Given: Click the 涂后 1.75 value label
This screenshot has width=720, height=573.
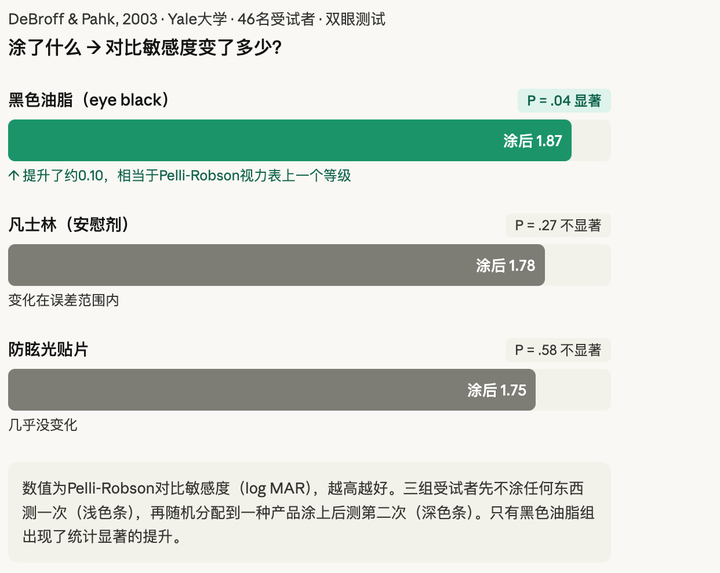Looking at the screenshot, I should click(x=496, y=390).
